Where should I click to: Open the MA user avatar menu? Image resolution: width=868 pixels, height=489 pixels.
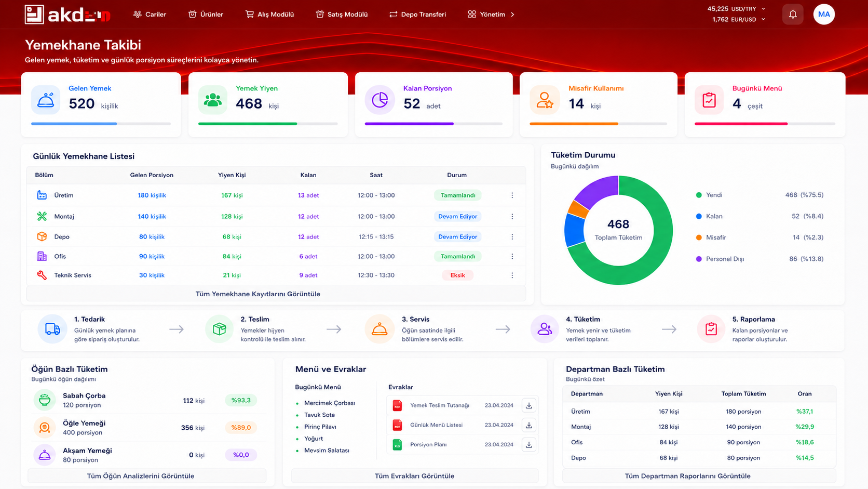click(x=824, y=15)
